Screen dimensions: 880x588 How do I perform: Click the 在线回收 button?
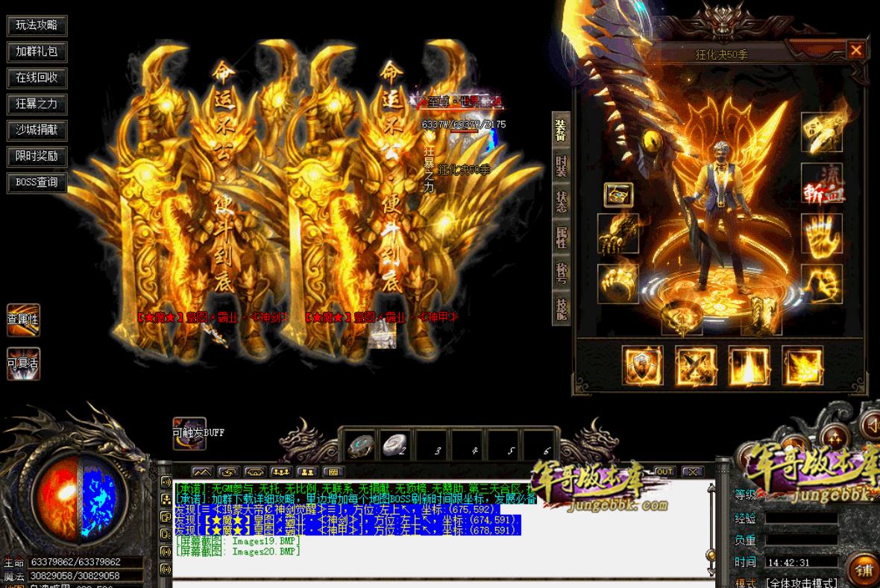click(x=37, y=78)
